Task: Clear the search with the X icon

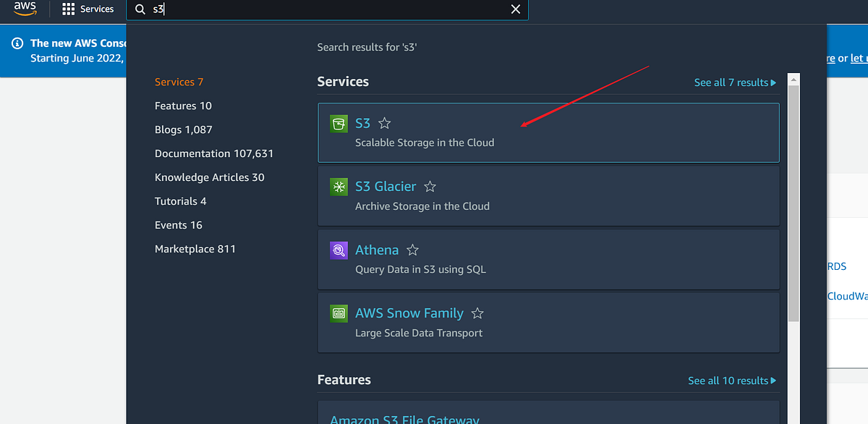Action: 515,9
